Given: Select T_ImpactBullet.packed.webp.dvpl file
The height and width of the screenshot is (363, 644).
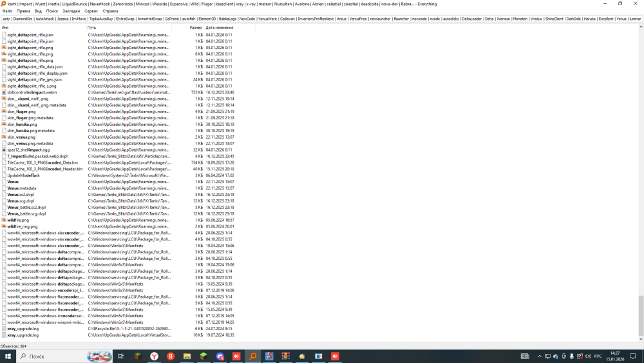Looking at the screenshot, I should [x=37, y=156].
